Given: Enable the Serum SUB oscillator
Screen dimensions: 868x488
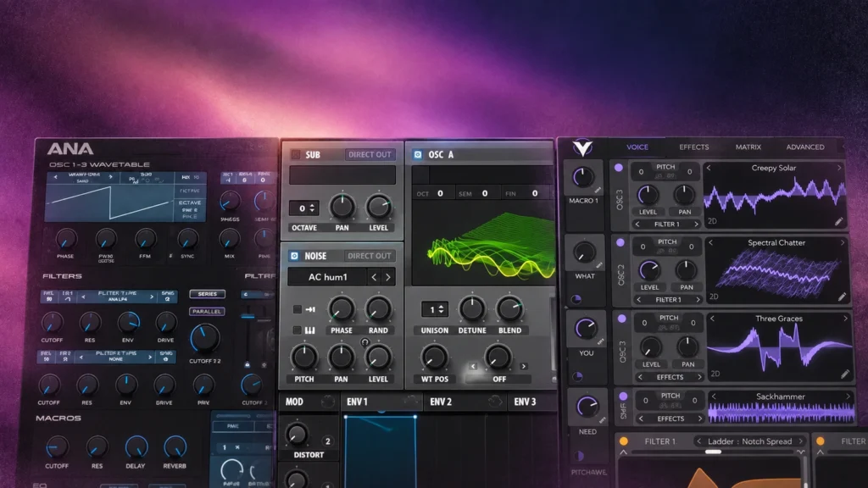Looking at the screenshot, I should tap(296, 154).
